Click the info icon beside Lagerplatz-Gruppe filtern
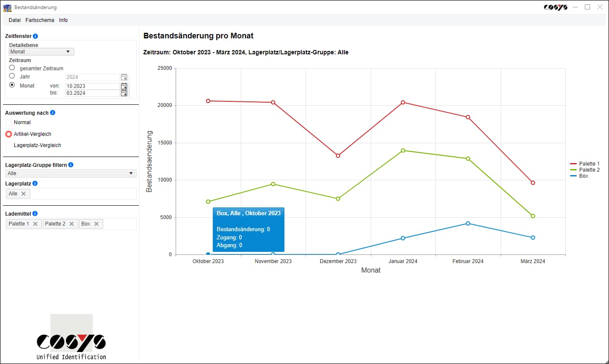Screen dimensions: 609x364 [71, 165]
